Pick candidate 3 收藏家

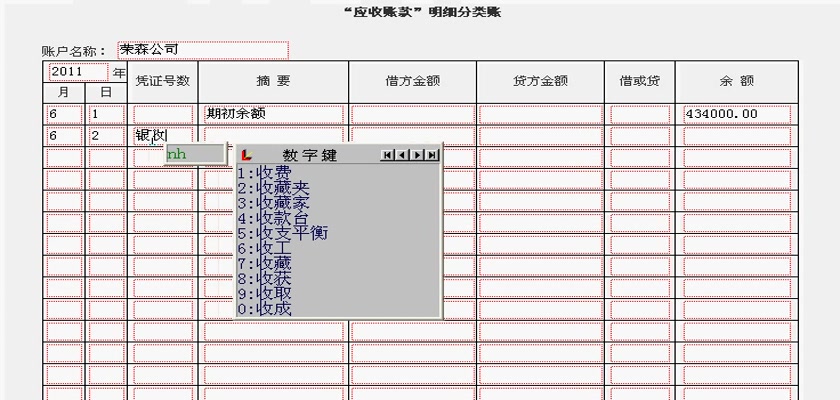tap(272, 203)
